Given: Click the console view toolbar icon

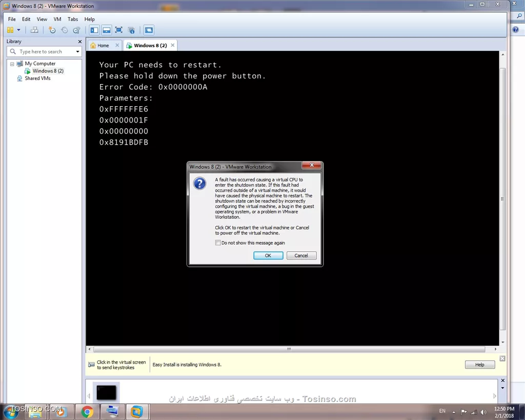Looking at the screenshot, I should click(149, 30).
